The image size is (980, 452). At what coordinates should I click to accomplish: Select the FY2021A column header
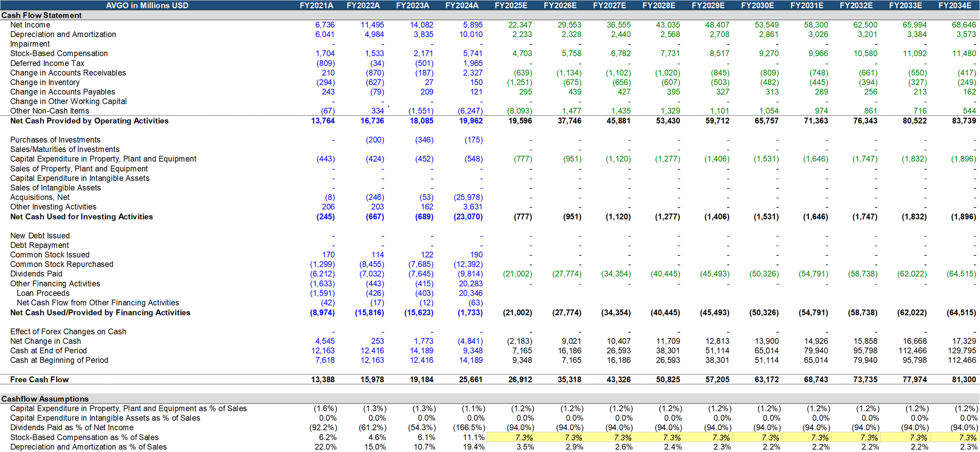point(316,5)
